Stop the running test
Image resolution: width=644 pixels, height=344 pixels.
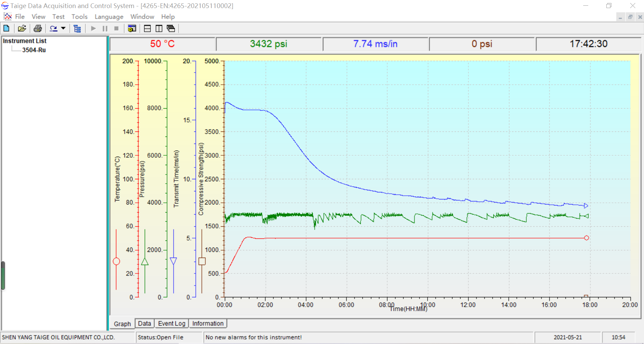pos(116,28)
